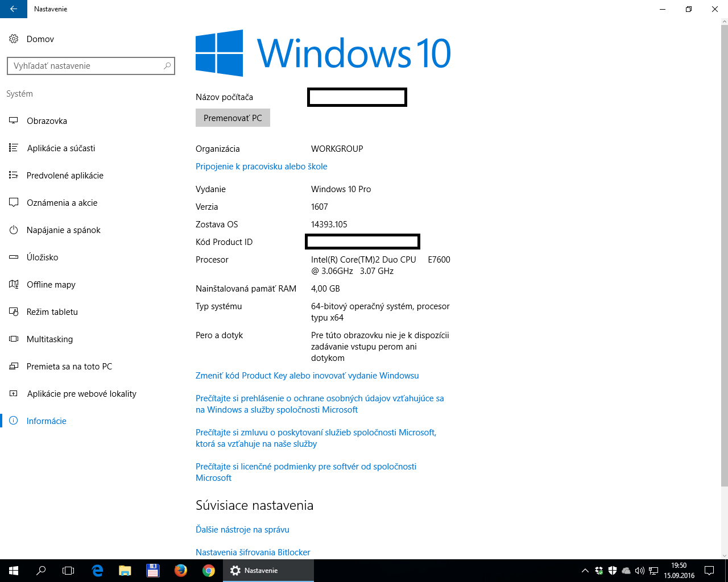
Task: Open OneDrive cloud tray icon
Action: click(626, 571)
